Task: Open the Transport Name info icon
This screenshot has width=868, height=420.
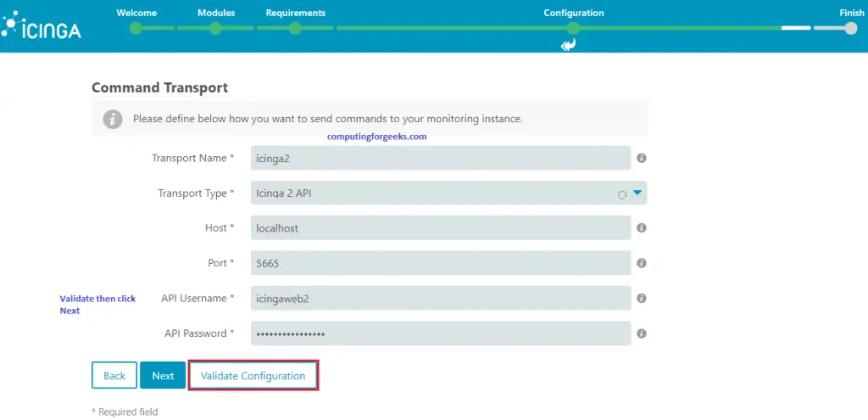Action: coord(642,158)
